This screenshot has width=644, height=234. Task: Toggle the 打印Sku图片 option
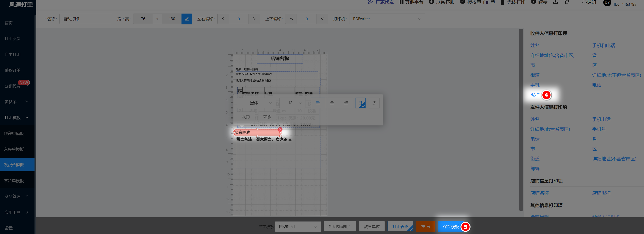click(339, 226)
